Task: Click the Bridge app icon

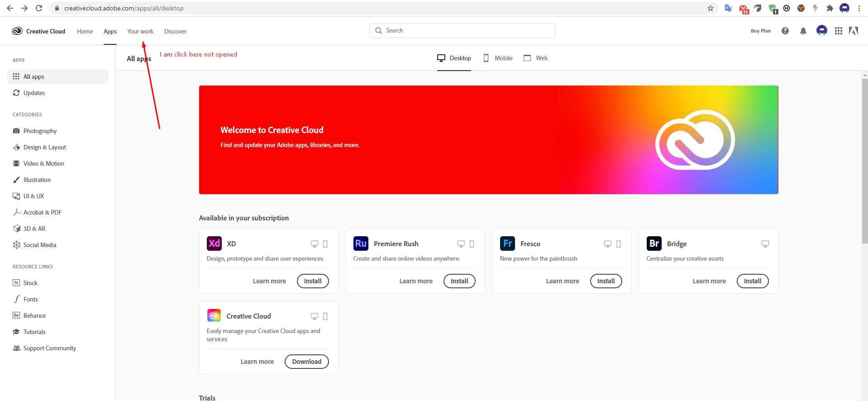Action: pos(654,243)
